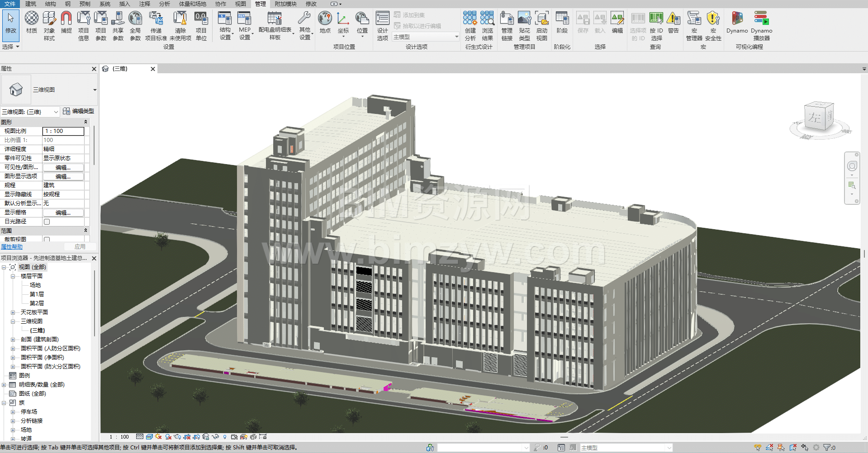Switch to the View (视图) ribbon tab
The image size is (868, 453).
pos(240,4)
